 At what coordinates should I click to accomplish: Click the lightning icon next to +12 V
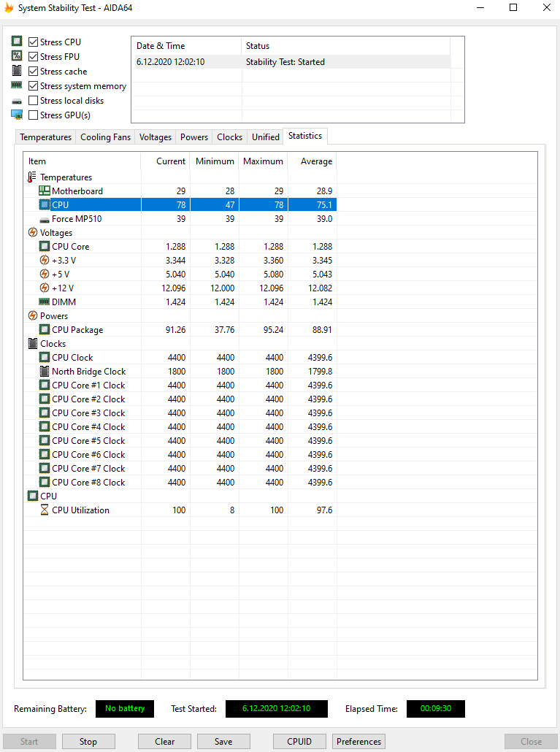click(x=44, y=288)
